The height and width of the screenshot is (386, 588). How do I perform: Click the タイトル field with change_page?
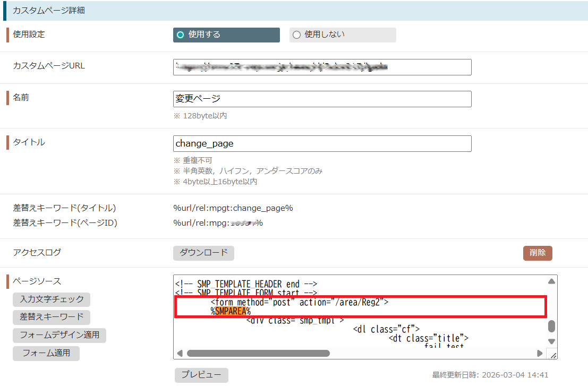322,143
